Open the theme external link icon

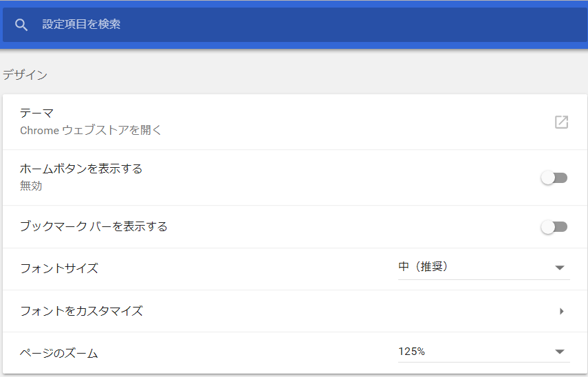(561, 122)
